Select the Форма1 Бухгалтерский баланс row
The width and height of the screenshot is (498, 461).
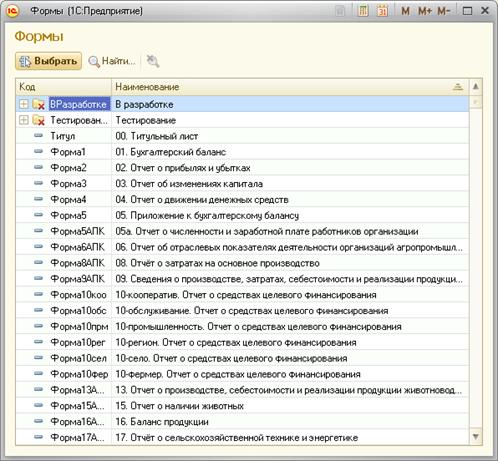click(242, 152)
